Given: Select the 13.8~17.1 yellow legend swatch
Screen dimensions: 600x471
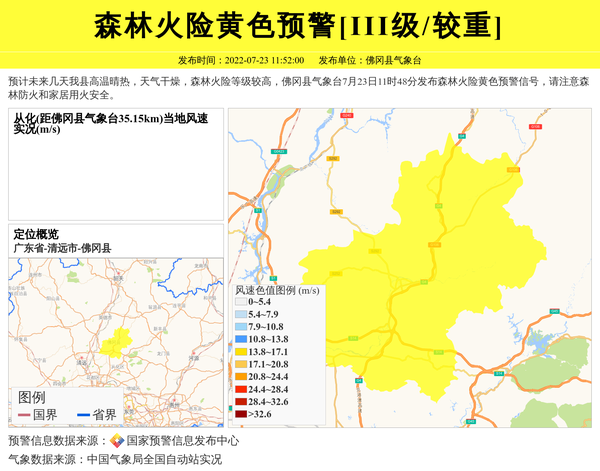Looking at the screenshot, I should [240, 352].
